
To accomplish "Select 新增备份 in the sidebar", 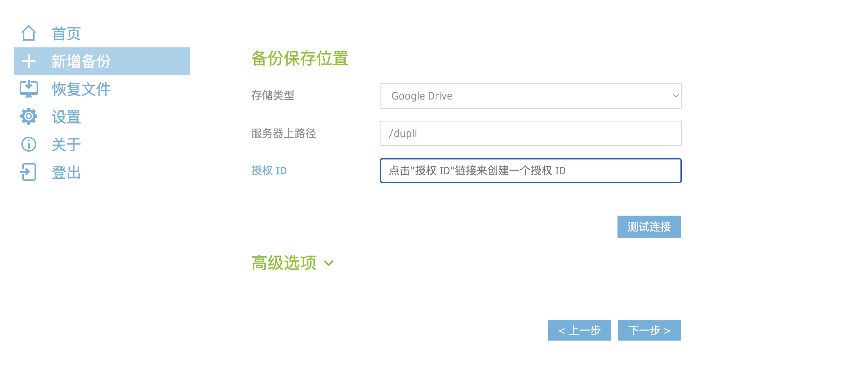I will [x=81, y=62].
